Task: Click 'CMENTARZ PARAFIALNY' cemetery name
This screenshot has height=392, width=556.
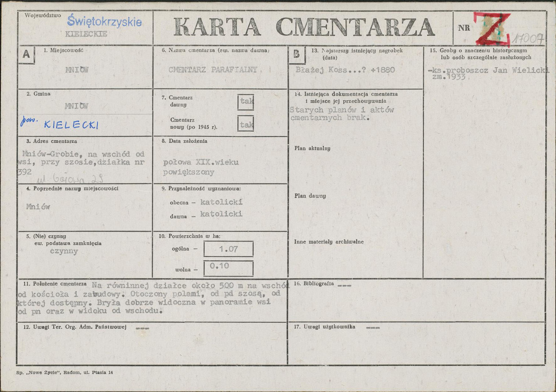Action: coord(213,70)
